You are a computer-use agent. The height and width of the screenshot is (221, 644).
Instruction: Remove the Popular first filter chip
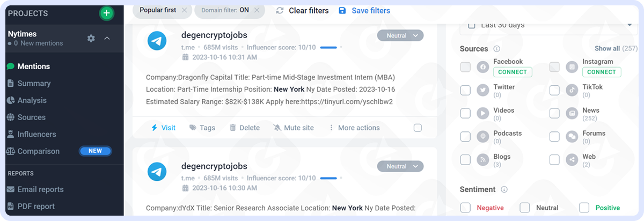pos(185,10)
